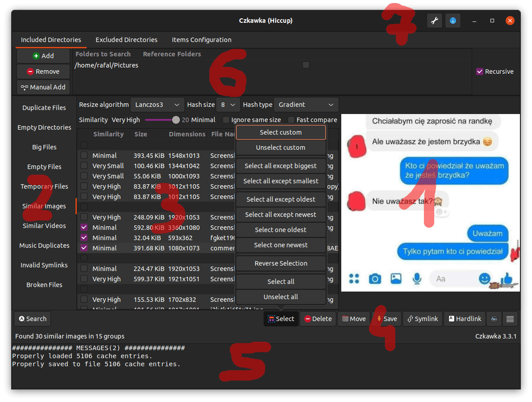Click the Search button
Viewport: 532px width, 402px height.
pos(33,319)
